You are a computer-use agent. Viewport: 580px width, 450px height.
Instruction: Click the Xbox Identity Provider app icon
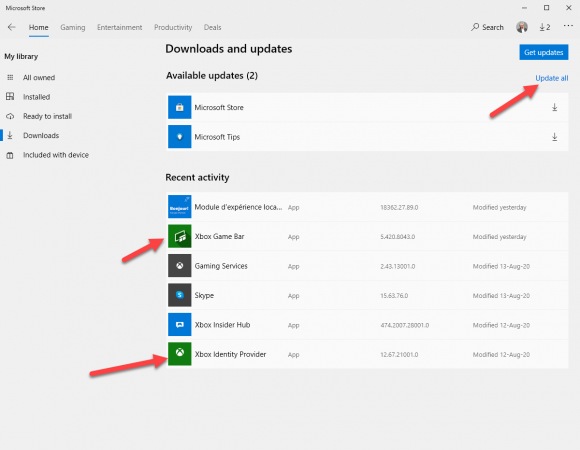point(179,354)
